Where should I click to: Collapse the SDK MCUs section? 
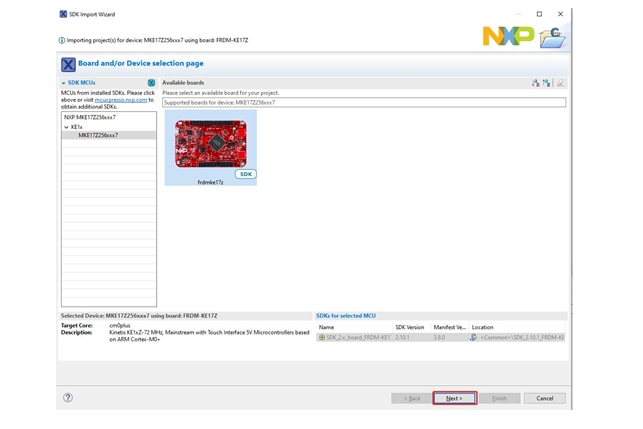[x=64, y=83]
